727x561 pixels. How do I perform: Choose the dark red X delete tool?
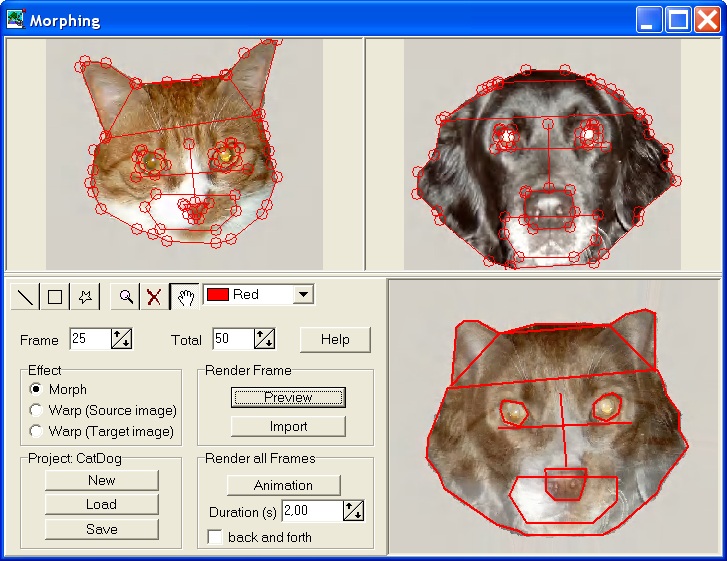point(154,296)
